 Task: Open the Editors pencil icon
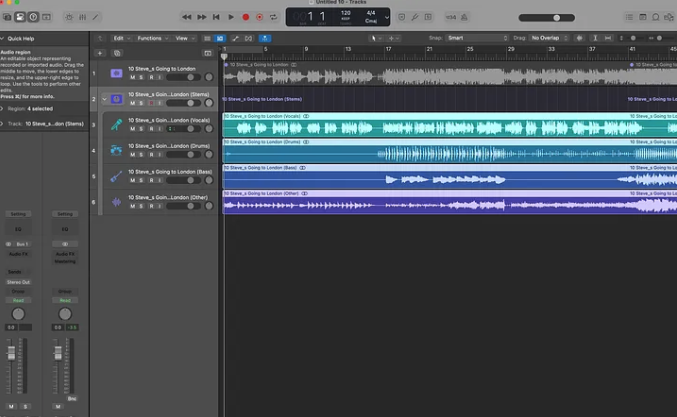95,17
